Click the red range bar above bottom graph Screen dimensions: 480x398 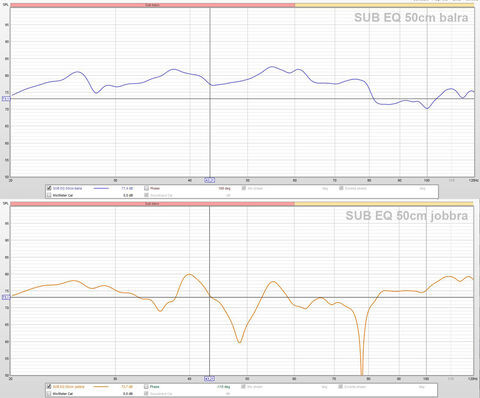(152, 204)
